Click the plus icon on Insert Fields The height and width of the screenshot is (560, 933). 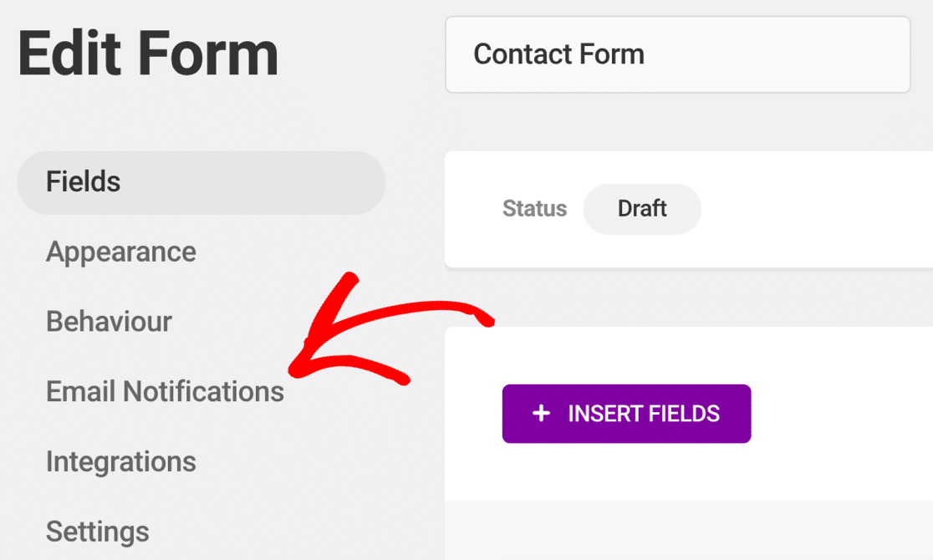[543, 413]
